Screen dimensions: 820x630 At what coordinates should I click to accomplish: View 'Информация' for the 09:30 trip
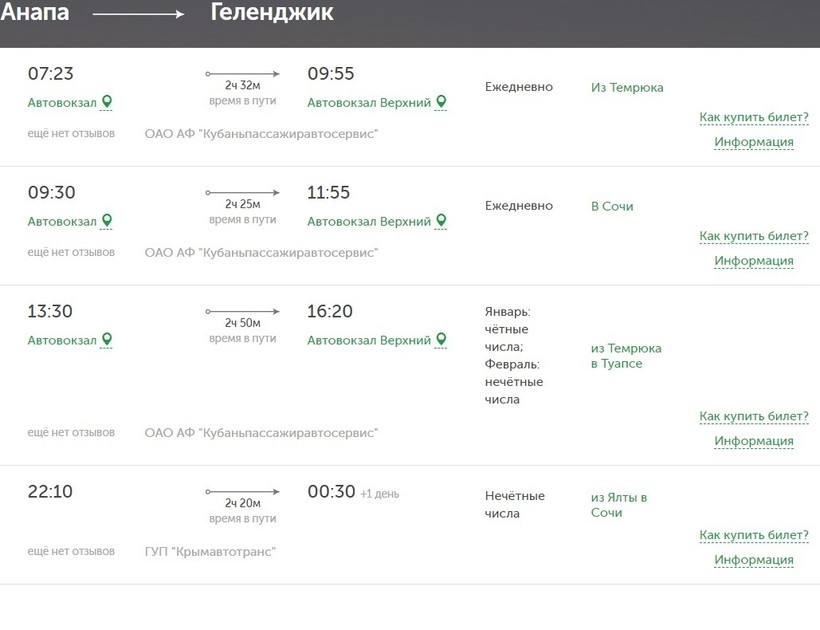click(x=754, y=261)
